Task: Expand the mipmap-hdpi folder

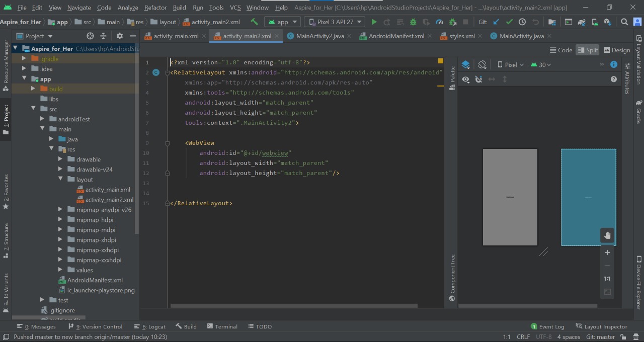Action: [60, 220]
